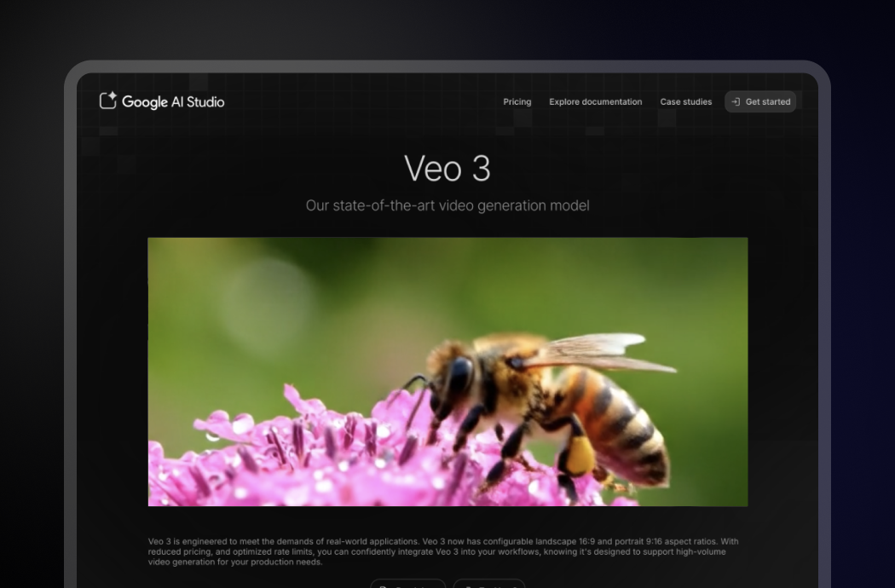This screenshot has height=588, width=895.
Task: Click the icon inside the right bottom button
Action: tap(467, 585)
